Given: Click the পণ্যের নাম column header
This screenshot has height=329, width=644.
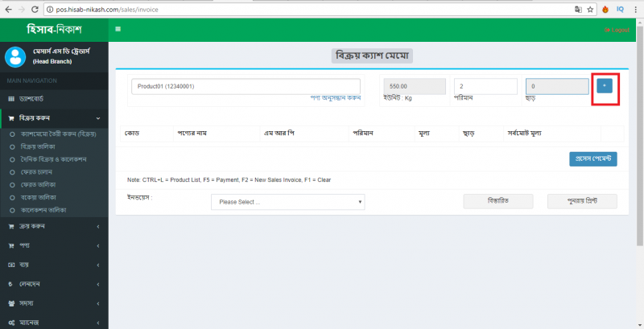Looking at the screenshot, I should [192, 134].
